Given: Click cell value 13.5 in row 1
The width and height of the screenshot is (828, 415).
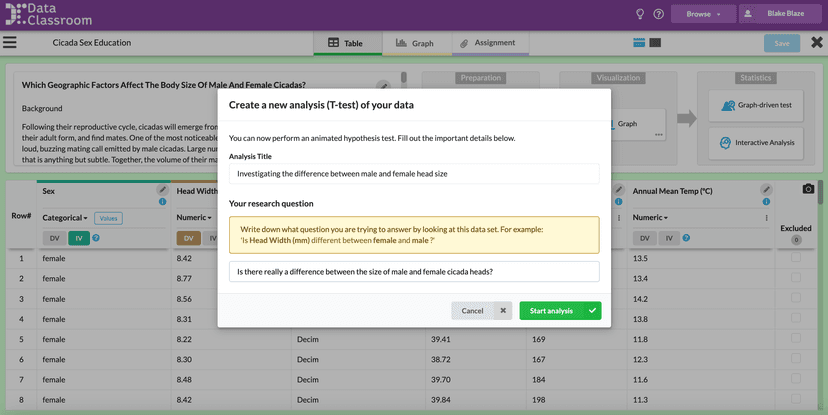Looking at the screenshot, I should 640,258.
